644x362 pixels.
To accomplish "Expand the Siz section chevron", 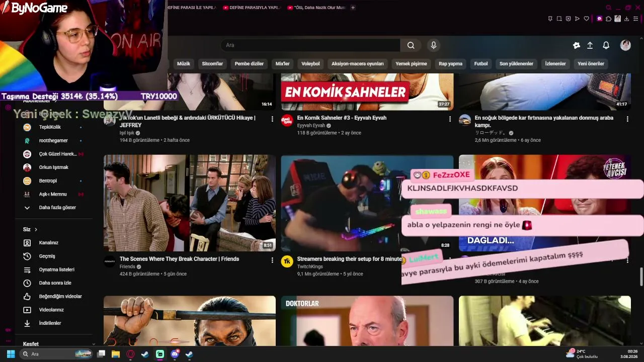I will (36, 230).
